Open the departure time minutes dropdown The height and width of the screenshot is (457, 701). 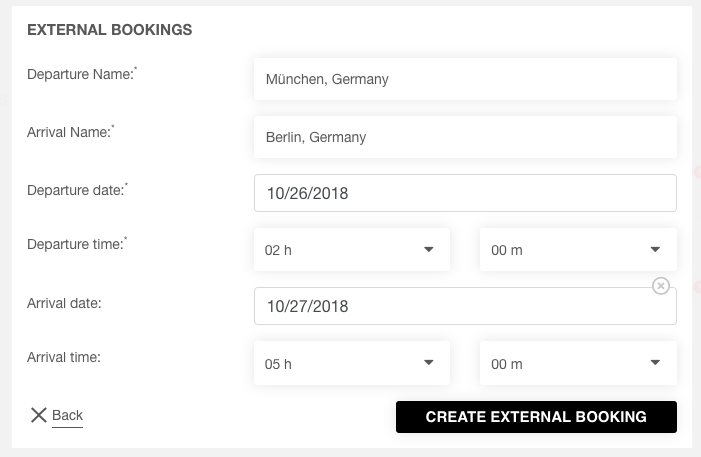pos(578,250)
